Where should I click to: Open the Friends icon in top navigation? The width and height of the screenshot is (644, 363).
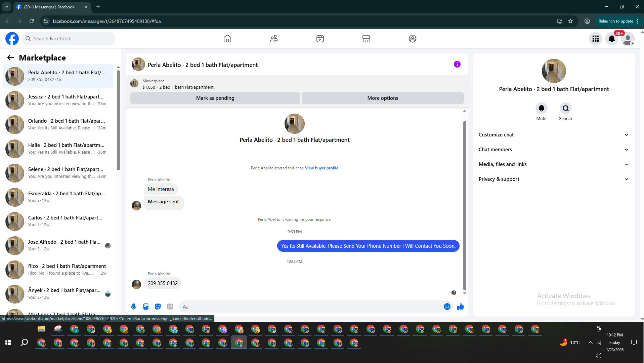(x=274, y=39)
